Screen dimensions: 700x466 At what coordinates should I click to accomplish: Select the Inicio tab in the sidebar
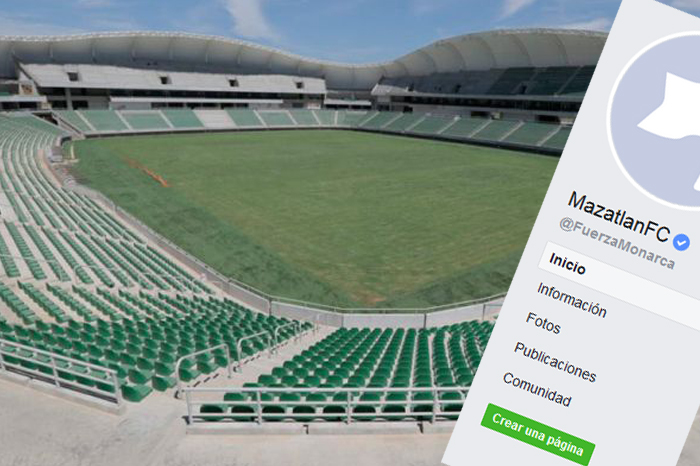point(567,264)
